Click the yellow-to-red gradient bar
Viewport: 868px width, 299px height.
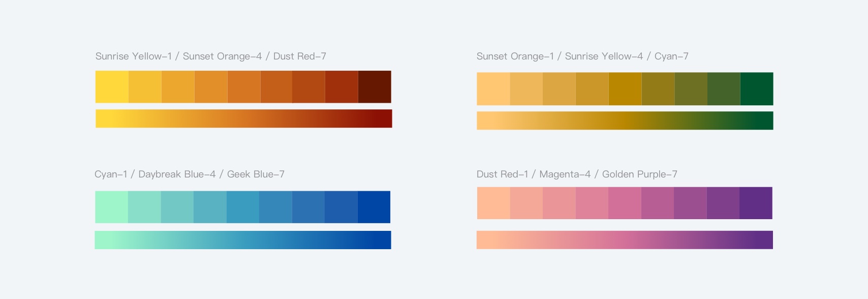pyautogui.click(x=244, y=118)
